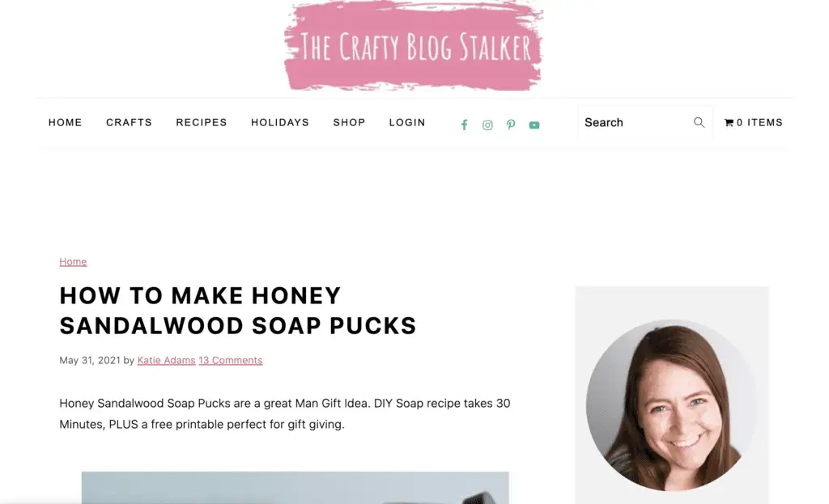Open the Holidays menu item
The width and height of the screenshot is (829, 504).
pyautogui.click(x=279, y=123)
